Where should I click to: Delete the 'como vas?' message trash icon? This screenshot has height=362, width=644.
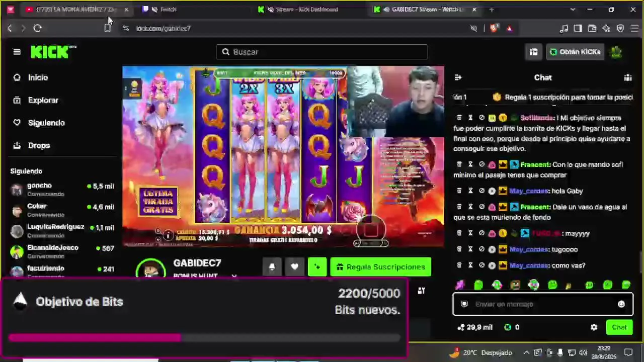[x=459, y=265]
